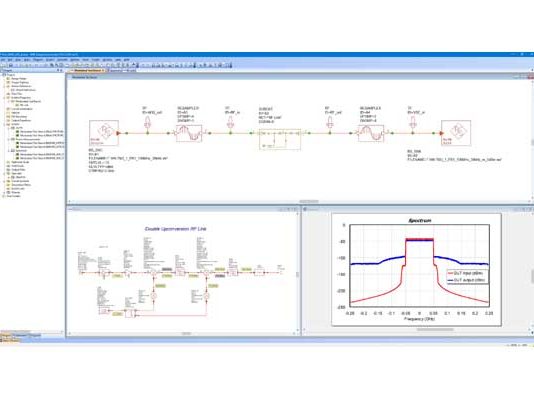Click the Save icon in the main toolbar
The image size is (534, 400).
pos(11,65)
